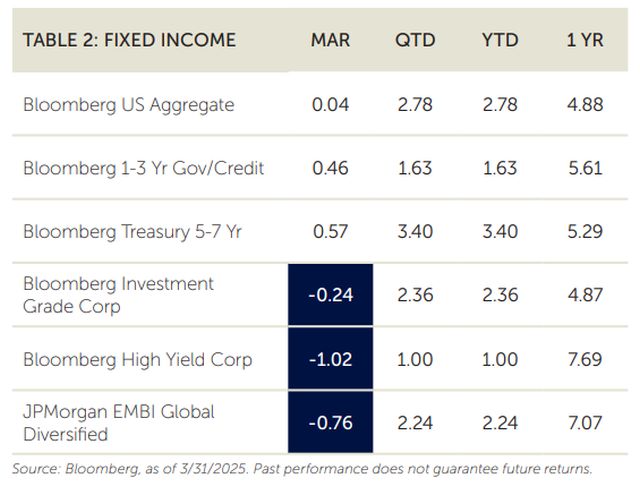This screenshot has height=487, width=640.
Task: Select the Bloomberg High Yield Corp label
Action: coord(137,359)
